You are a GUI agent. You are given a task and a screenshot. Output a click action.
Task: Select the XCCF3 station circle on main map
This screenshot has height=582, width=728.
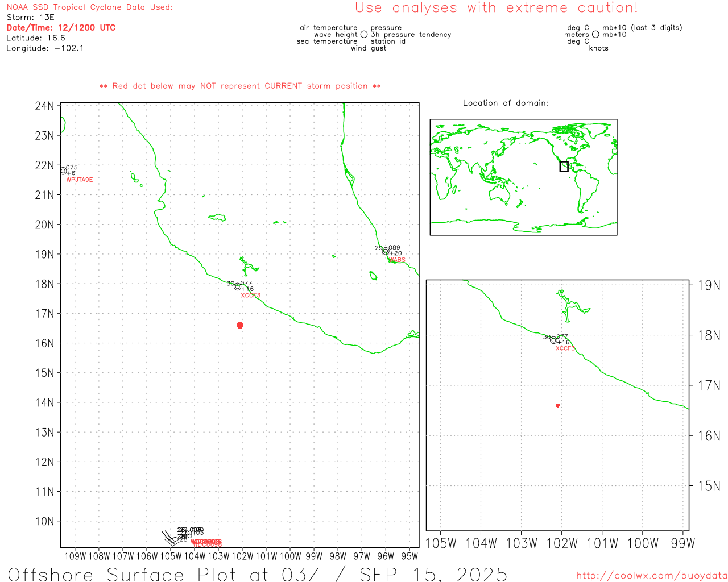coord(237,286)
